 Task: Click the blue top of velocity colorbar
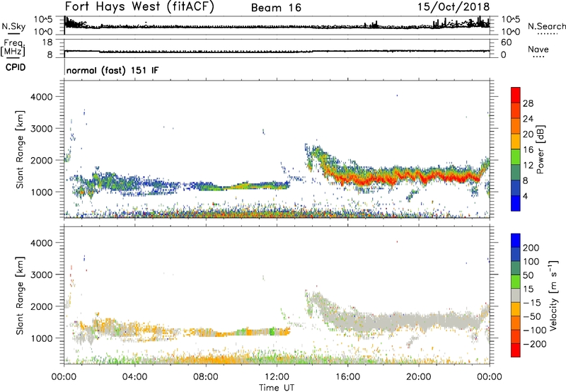tap(516, 241)
